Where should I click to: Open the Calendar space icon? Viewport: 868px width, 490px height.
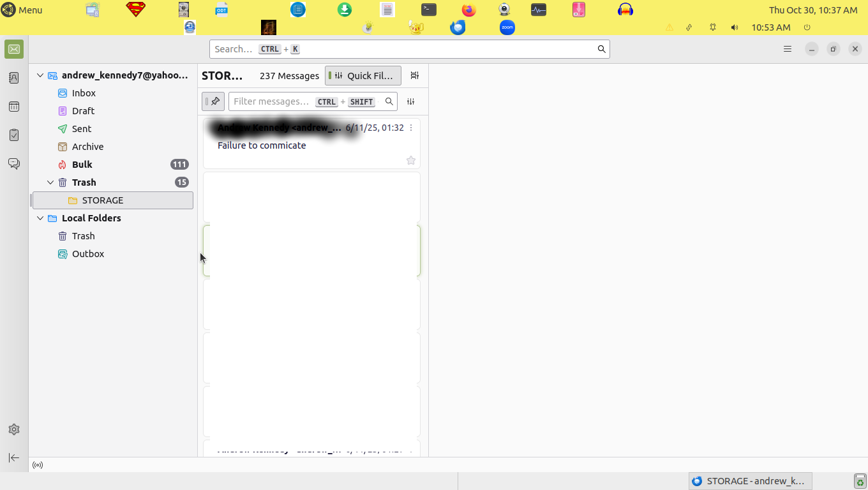click(x=14, y=107)
